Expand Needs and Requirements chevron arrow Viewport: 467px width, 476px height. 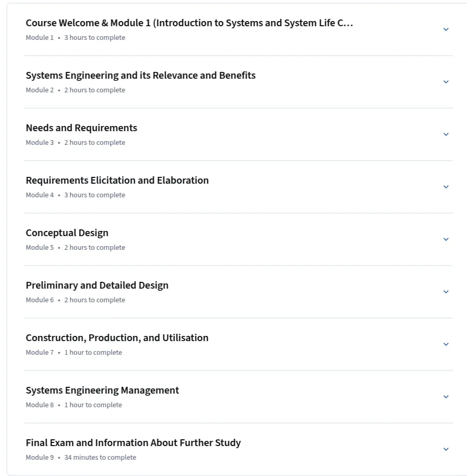(x=446, y=134)
